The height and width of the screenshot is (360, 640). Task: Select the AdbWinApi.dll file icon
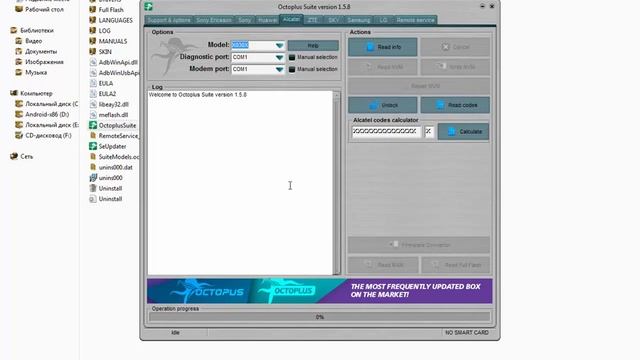point(93,62)
